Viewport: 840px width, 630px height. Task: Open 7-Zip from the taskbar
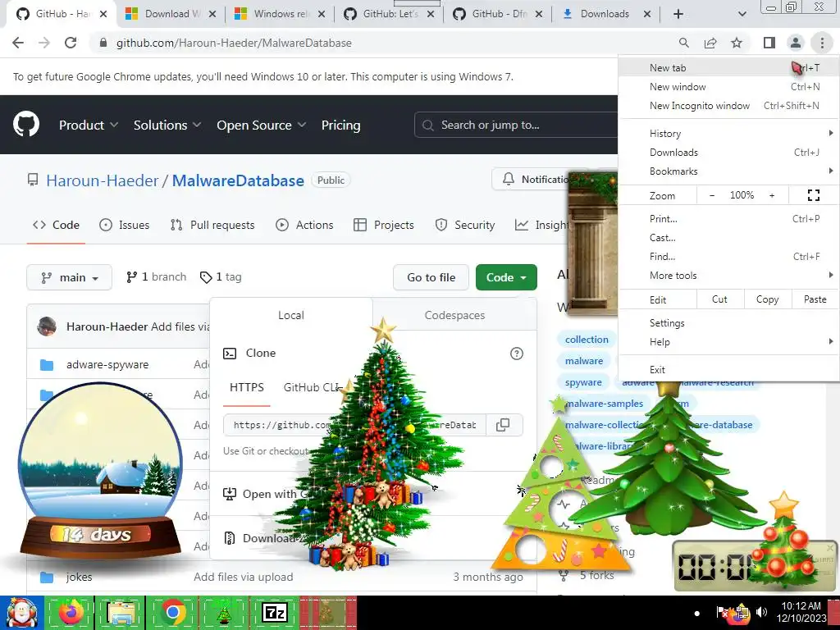coord(274,612)
